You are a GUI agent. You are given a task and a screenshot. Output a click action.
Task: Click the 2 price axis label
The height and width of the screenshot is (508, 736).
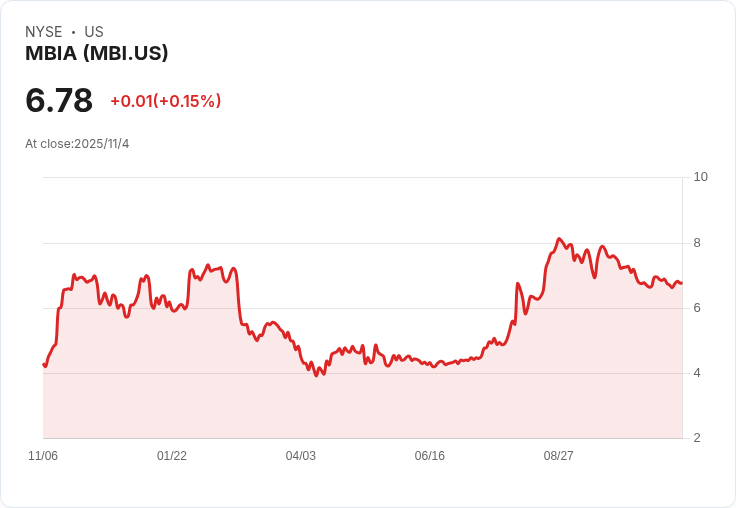[697, 438]
